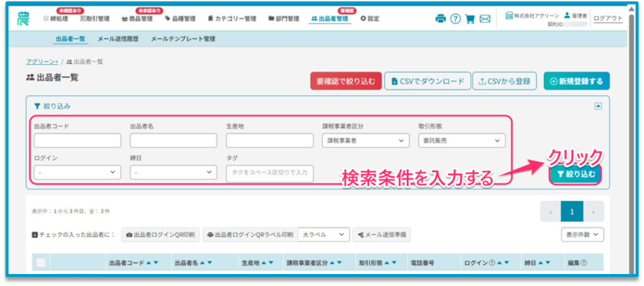
Task: Open the shopping cart icon
Action: (x=470, y=19)
